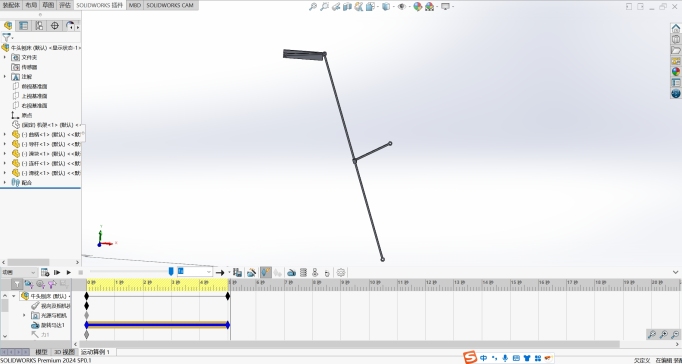
Task: Open SOLIDWORKS Resources home icon in task pane
Action: (675, 28)
